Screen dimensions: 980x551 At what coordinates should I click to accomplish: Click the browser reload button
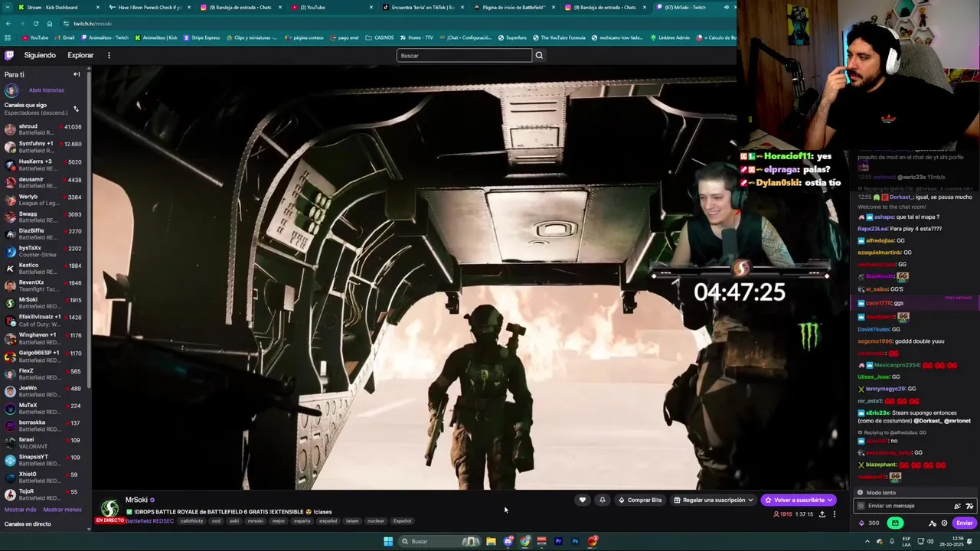click(x=35, y=24)
